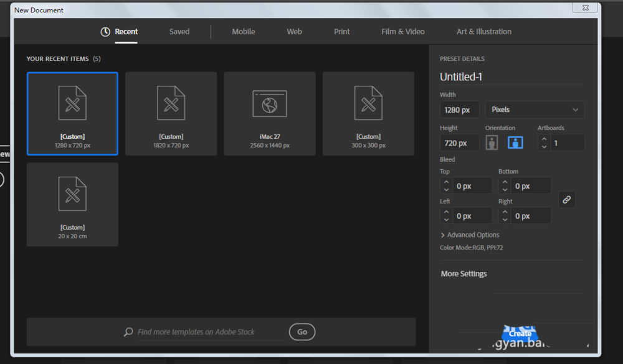Expand Advanced Options
This screenshot has height=364, width=623.
click(470, 235)
